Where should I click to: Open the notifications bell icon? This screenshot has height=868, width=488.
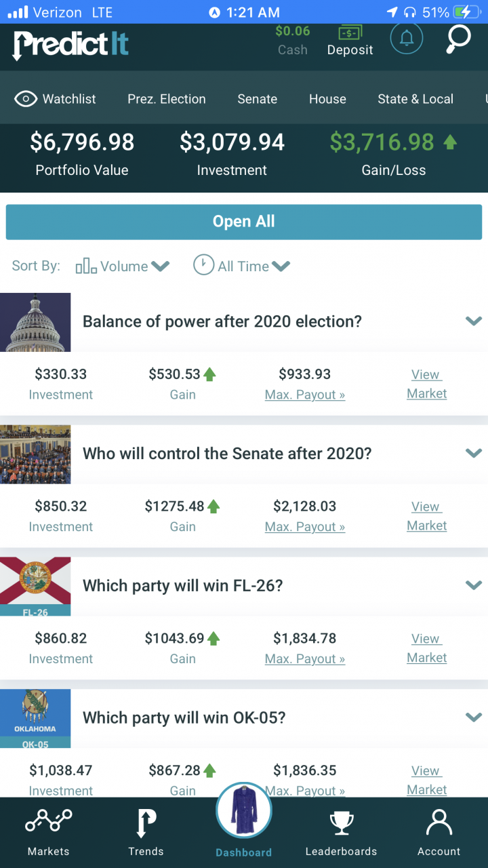(x=407, y=39)
